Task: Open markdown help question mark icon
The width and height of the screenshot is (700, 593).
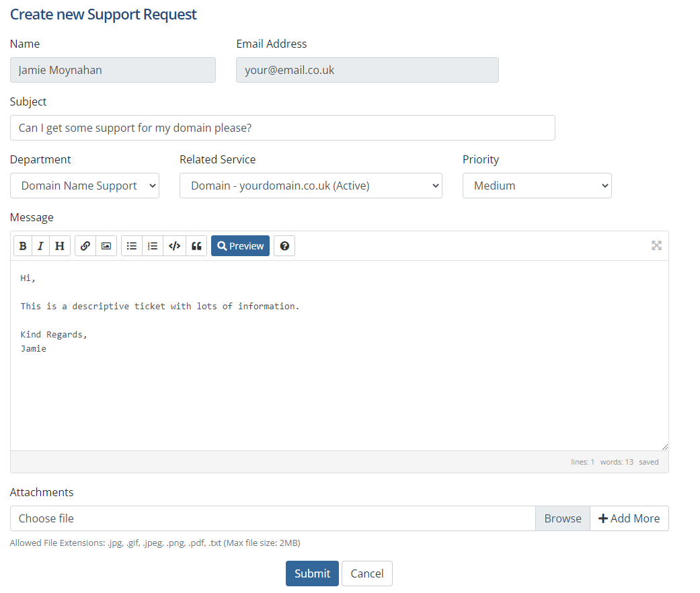Action: (284, 246)
